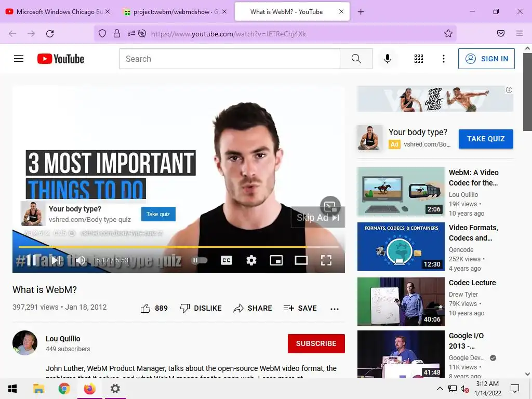Bookmark this page with star icon
532x399 pixels.
click(448, 33)
